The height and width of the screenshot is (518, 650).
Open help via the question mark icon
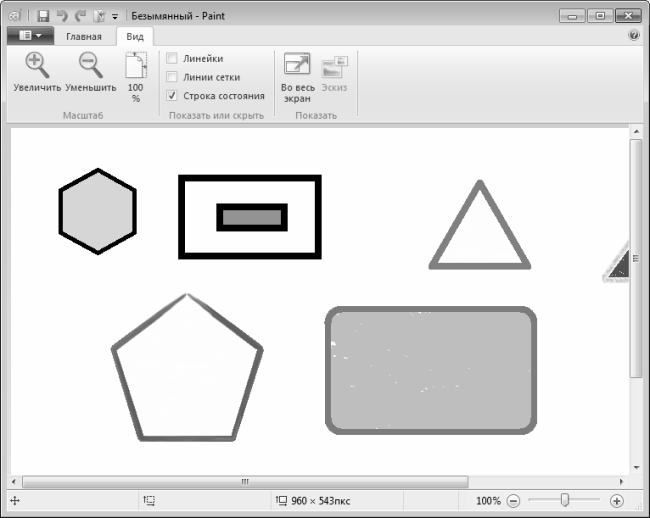633,35
